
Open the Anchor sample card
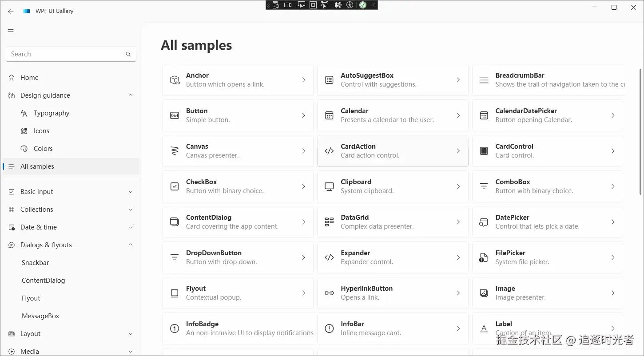(238, 80)
